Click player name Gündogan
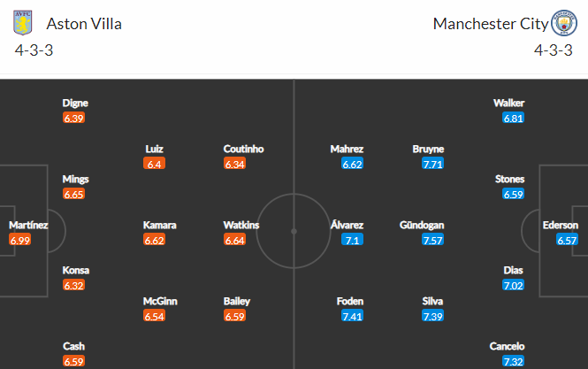 422,226
